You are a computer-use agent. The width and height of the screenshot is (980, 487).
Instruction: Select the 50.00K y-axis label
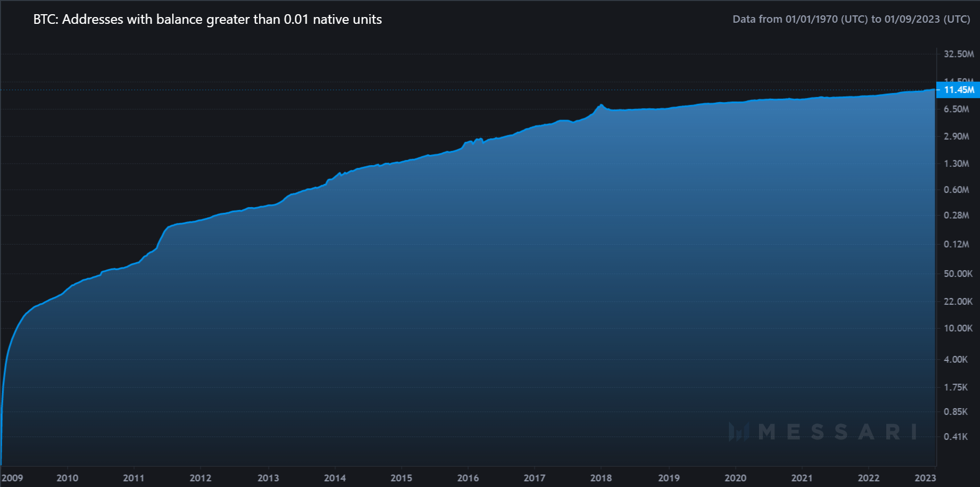(x=958, y=274)
